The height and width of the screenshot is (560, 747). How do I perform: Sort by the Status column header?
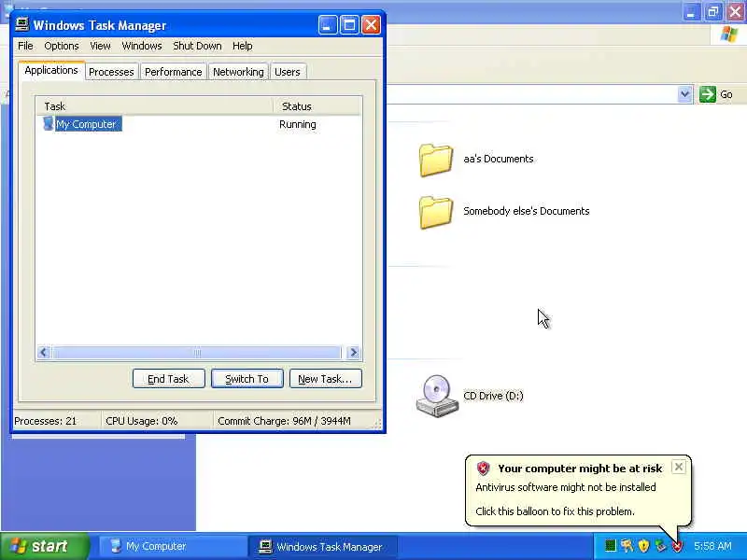click(x=317, y=106)
